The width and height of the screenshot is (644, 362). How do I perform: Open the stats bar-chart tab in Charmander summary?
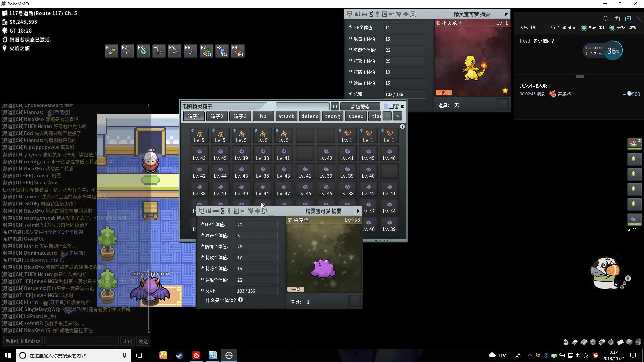tap(357, 14)
